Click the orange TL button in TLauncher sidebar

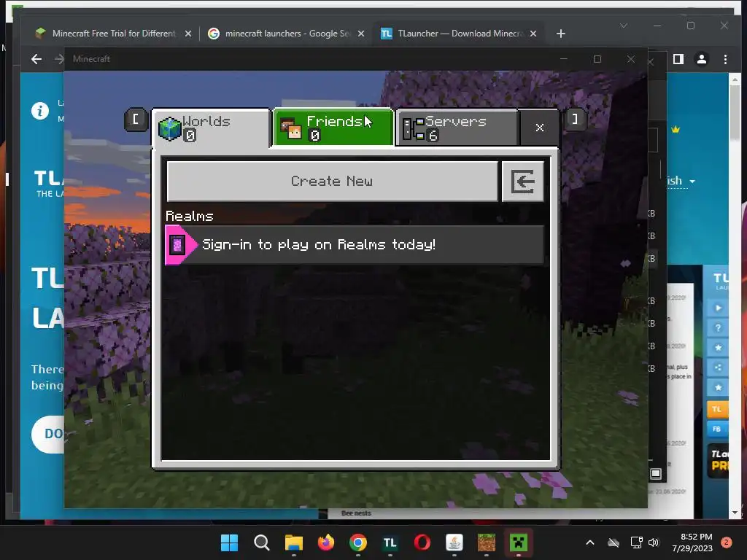point(717,410)
